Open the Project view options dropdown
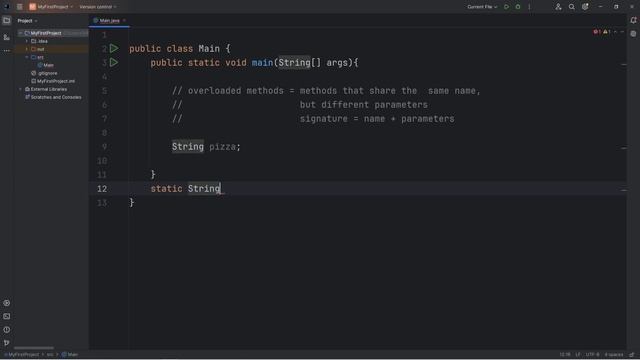640x360 pixels. [x=27, y=20]
